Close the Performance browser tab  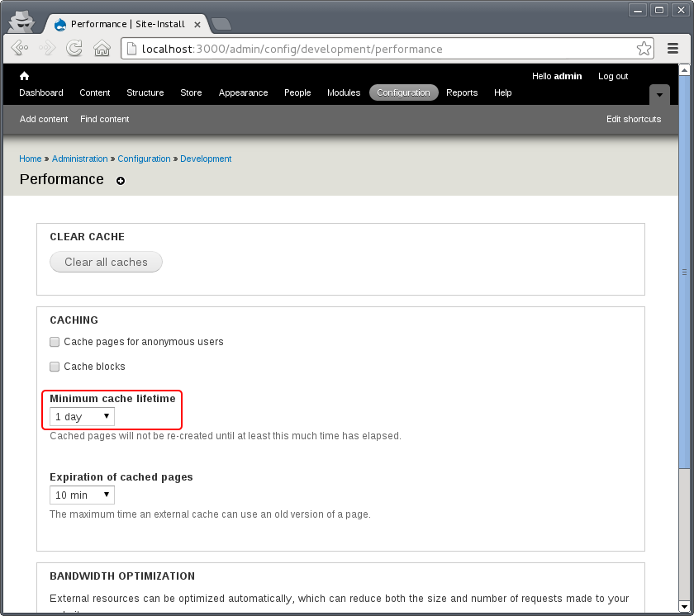(x=197, y=25)
